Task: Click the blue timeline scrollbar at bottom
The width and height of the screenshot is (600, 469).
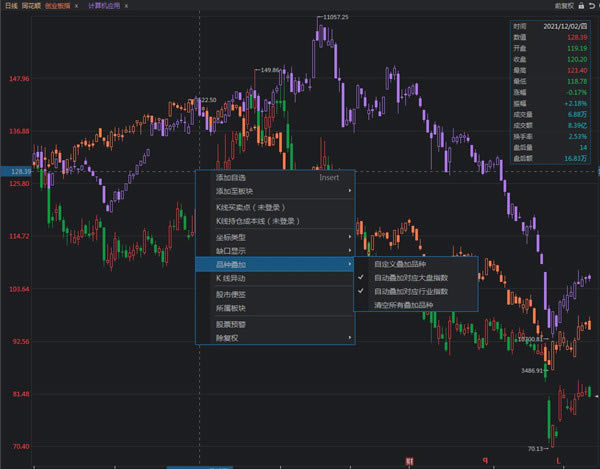Action: pos(200,466)
